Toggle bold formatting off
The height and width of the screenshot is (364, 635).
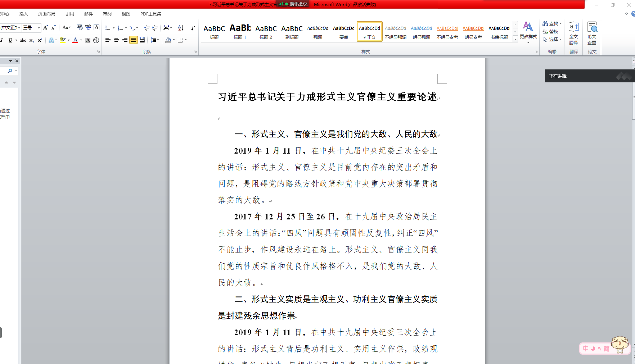tap(1, 40)
